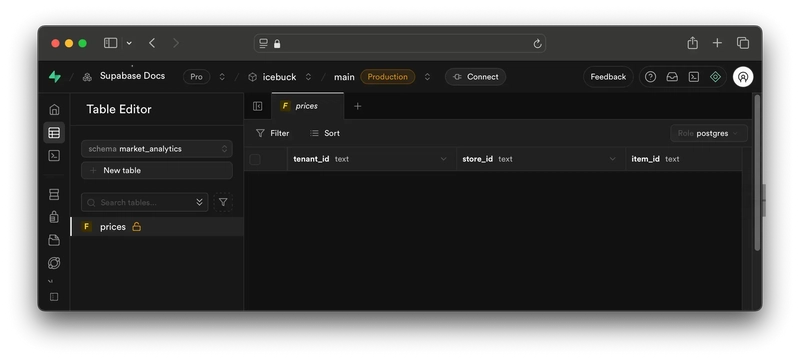Collapse the table list side panel icon
The image size is (800, 361).
pos(258,106)
